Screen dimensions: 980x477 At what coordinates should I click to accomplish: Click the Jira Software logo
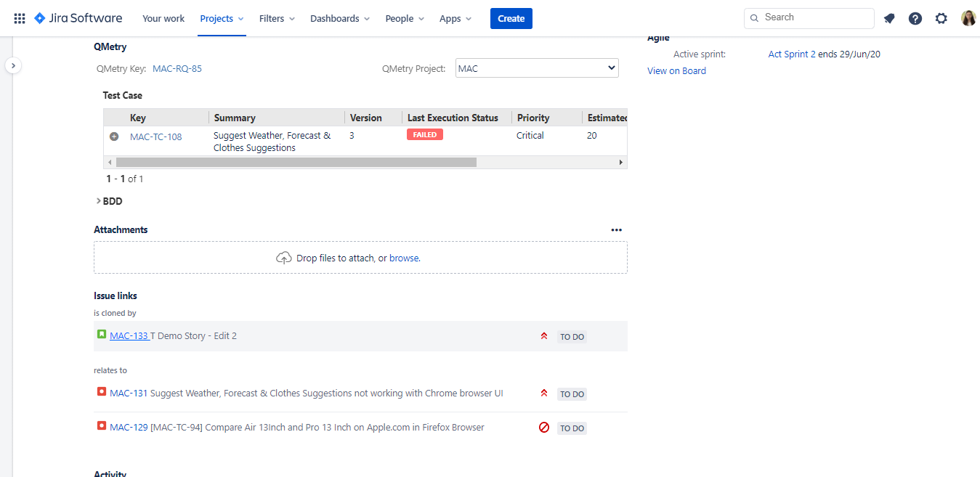78,18
